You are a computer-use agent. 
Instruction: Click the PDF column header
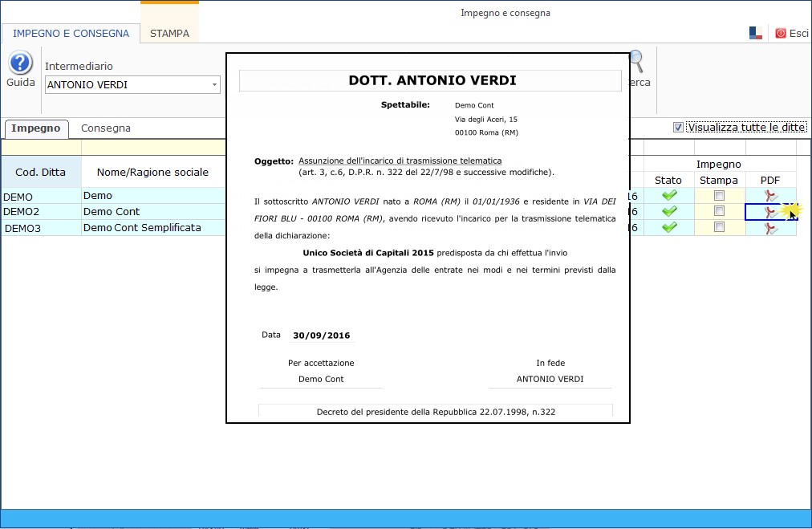[770, 181]
